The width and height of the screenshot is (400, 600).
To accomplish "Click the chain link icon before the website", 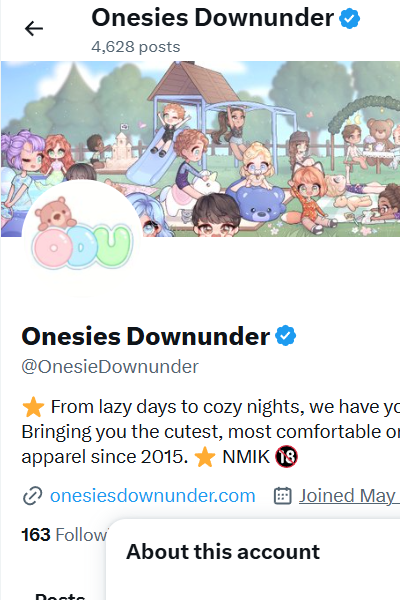I will coord(33,496).
